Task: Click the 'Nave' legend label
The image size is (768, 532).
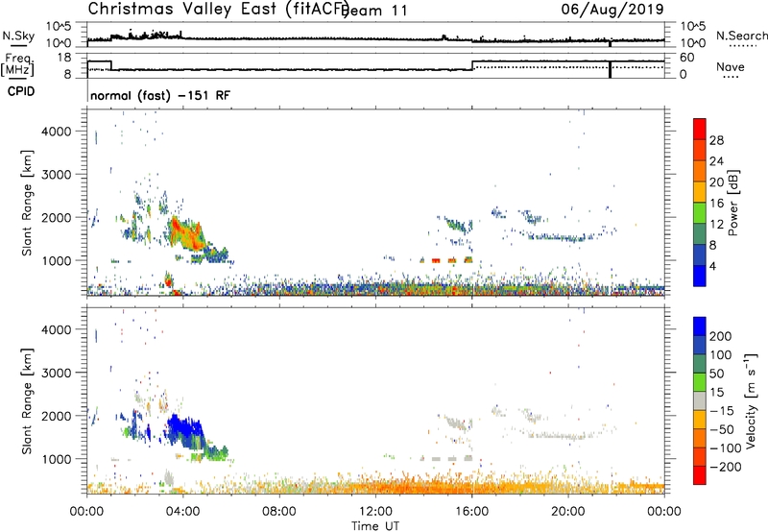Action: point(731,66)
